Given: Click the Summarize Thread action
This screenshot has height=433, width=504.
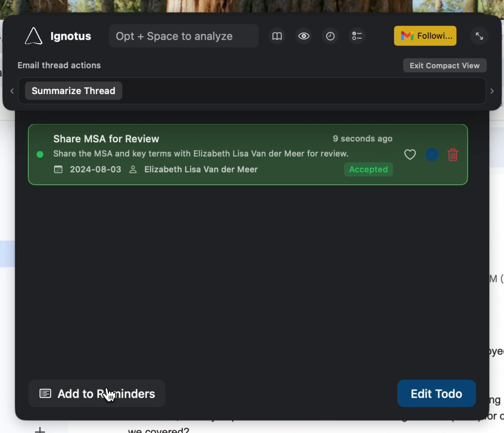Looking at the screenshot, I should click(x=73, y=91).
